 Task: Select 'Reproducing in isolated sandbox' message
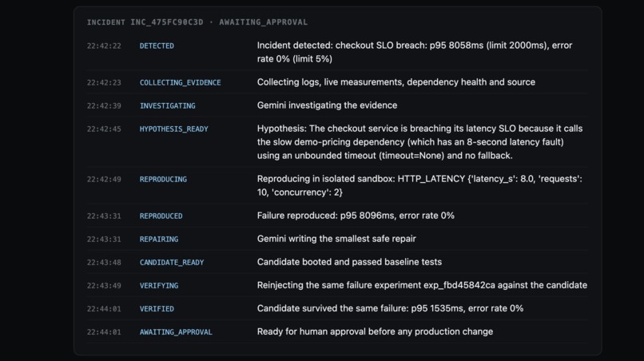(x=419, y=185)
